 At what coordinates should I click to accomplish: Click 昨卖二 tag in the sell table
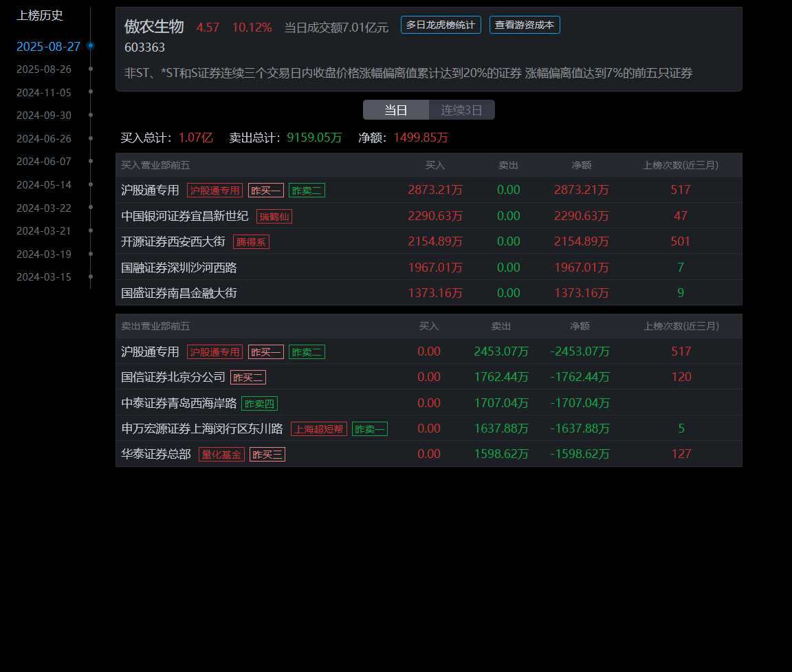point(307,352)
